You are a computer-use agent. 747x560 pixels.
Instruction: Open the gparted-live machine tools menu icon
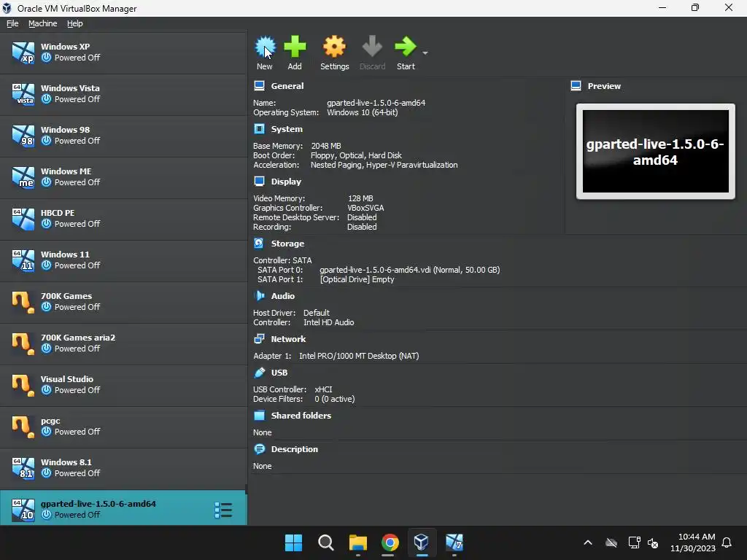[223, 510]
